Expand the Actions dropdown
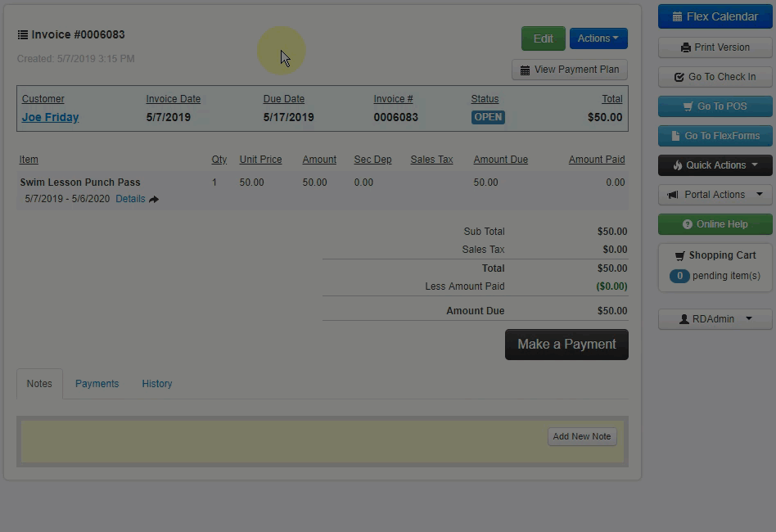The image size is (776, 532). [x=598, y=38]
